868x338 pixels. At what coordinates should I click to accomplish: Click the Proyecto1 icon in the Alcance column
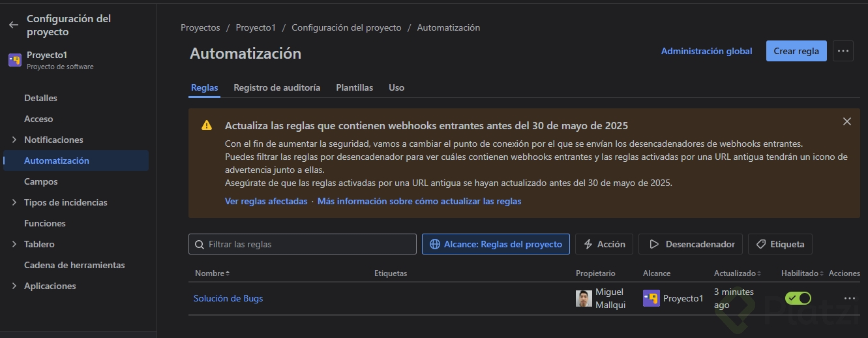click(x=651, y=298)
